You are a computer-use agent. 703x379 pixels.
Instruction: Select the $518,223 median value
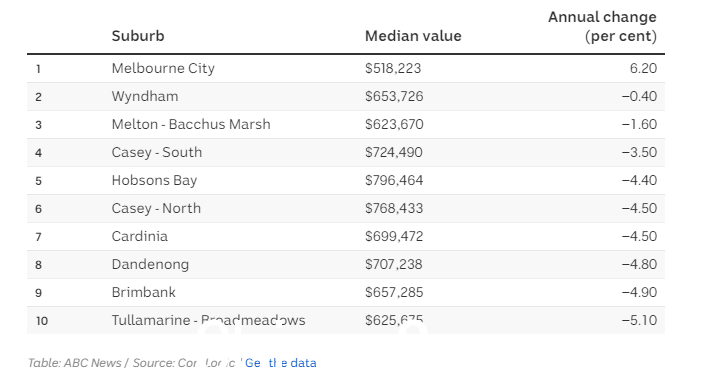pos(393,68)
